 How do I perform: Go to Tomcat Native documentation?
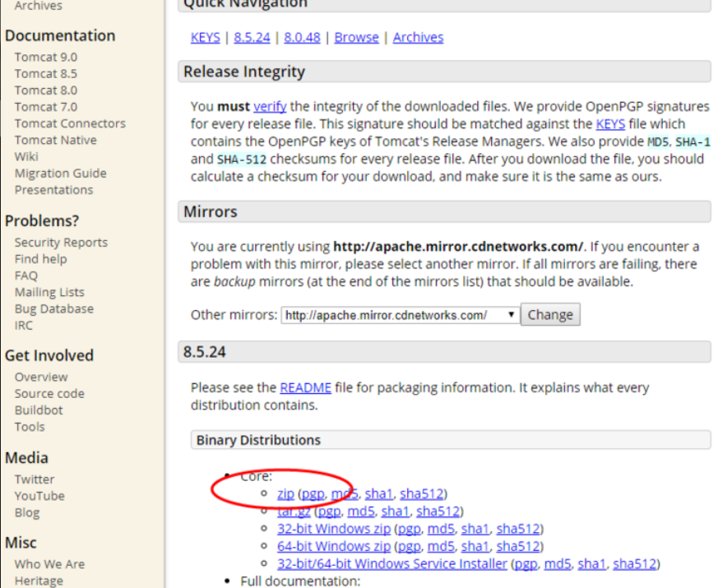tap(55, 140)
